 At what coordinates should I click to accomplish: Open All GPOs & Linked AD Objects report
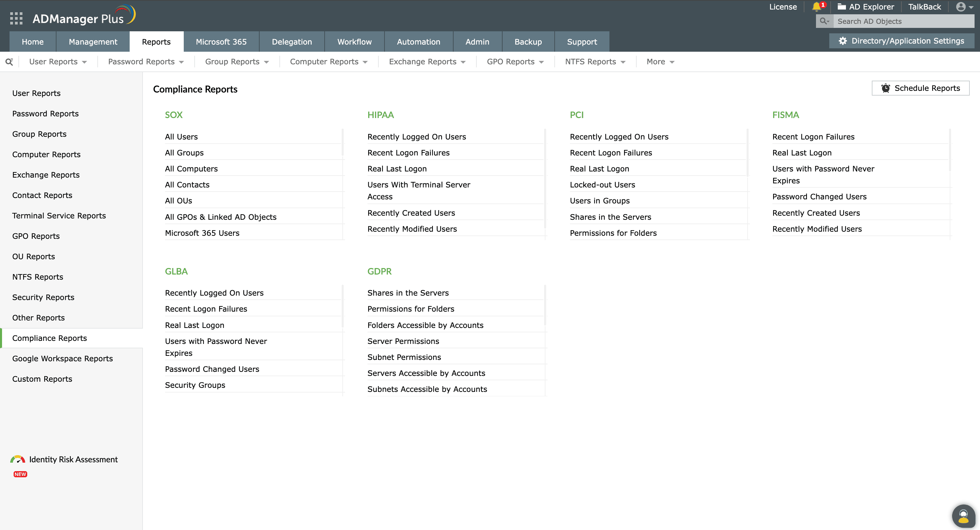pyautogui.click(x=220, y=217)
